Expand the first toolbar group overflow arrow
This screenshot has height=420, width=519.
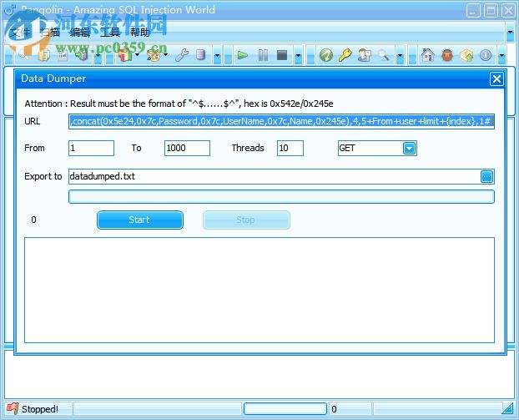tap(98, 55)
